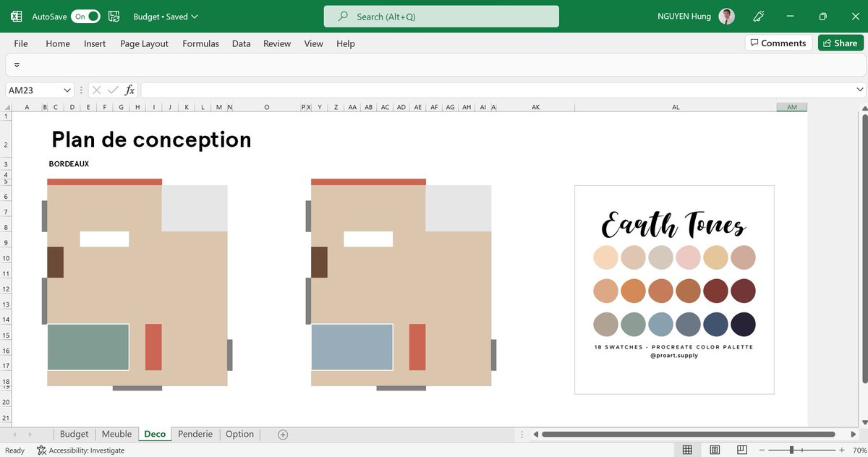
Task: Switch to the Home ribbon tab
Action: click(58, 43)
